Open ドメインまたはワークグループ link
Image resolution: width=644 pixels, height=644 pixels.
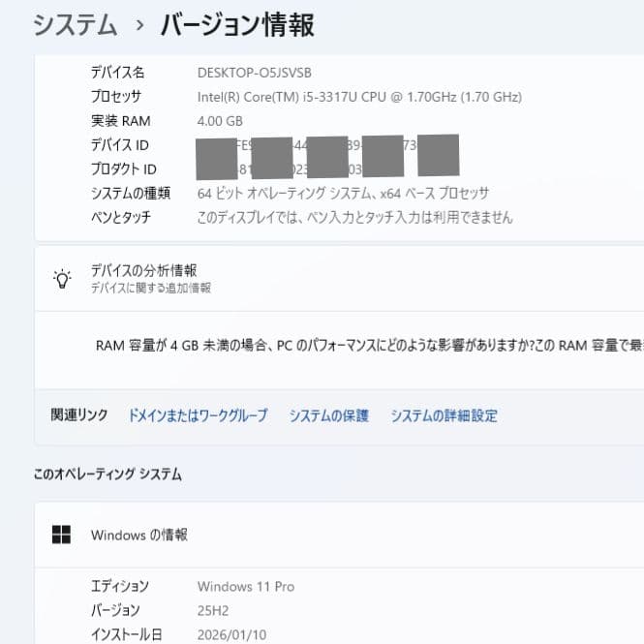pyautogui.click(x=198, y=415)
